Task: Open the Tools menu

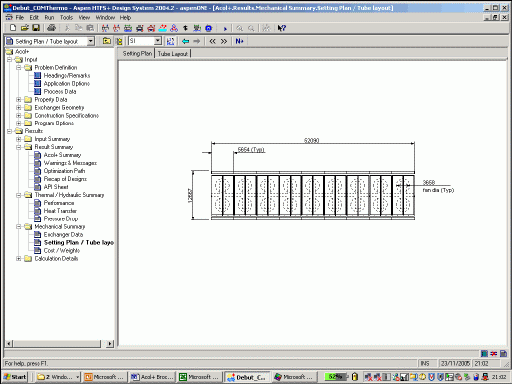Action: [x=66, y=17]
